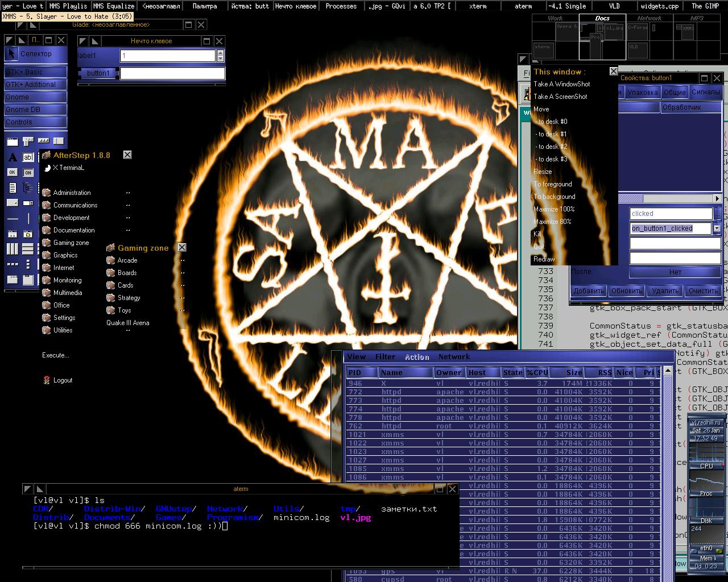Click button1 in Нечто клевое window
This screenshot has width=728, height=582.
tap(98, 73)
